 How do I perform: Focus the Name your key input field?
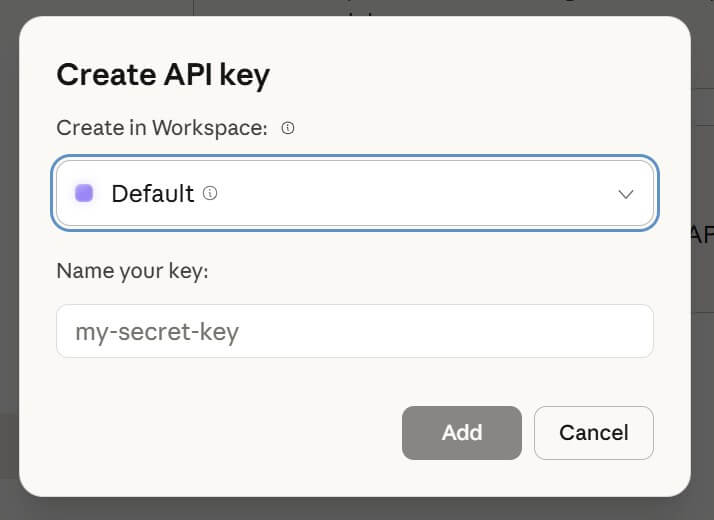tap(355, 331)
